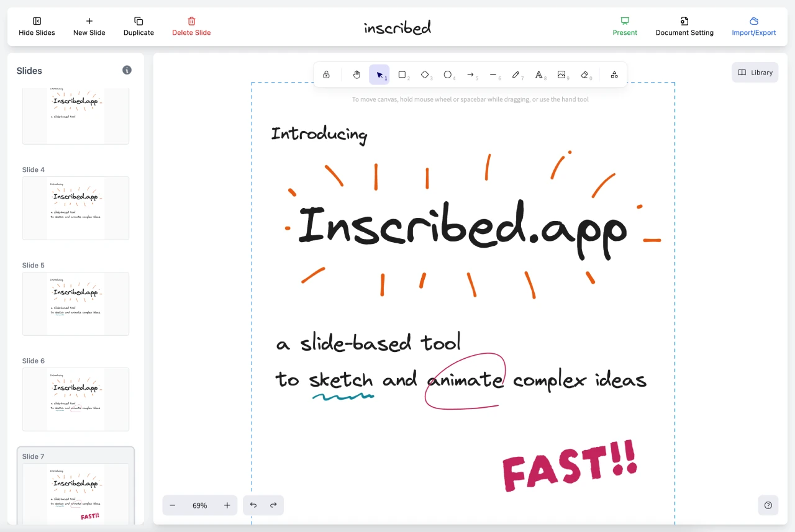
Task: Toggle the canvas lock icon
Action: 326,75
